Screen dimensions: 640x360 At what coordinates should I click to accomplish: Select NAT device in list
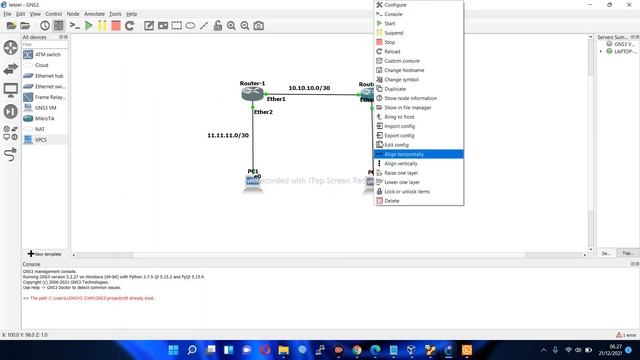click(44, 129)
